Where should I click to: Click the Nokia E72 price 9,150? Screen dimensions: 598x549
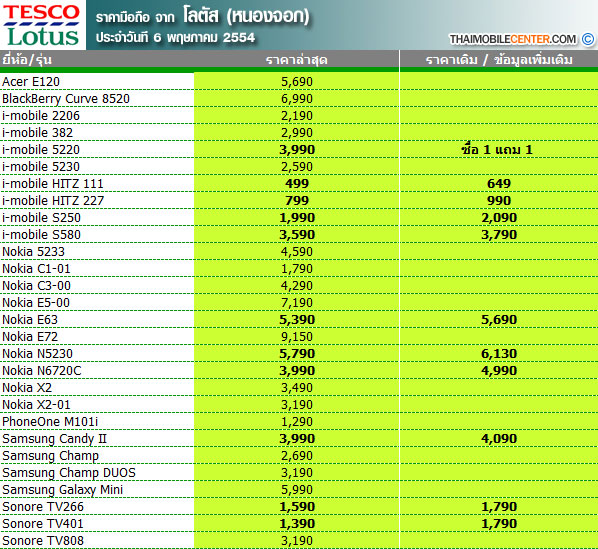coord(297,337)
